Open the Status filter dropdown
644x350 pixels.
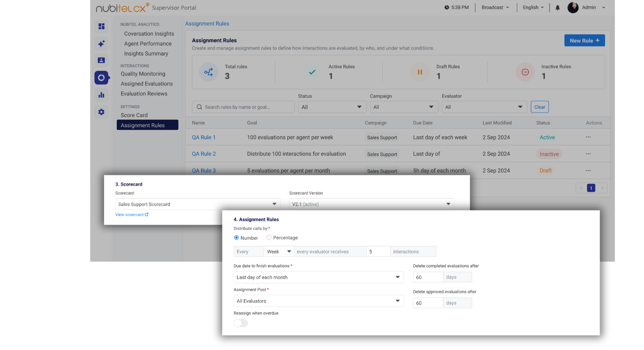332,107
